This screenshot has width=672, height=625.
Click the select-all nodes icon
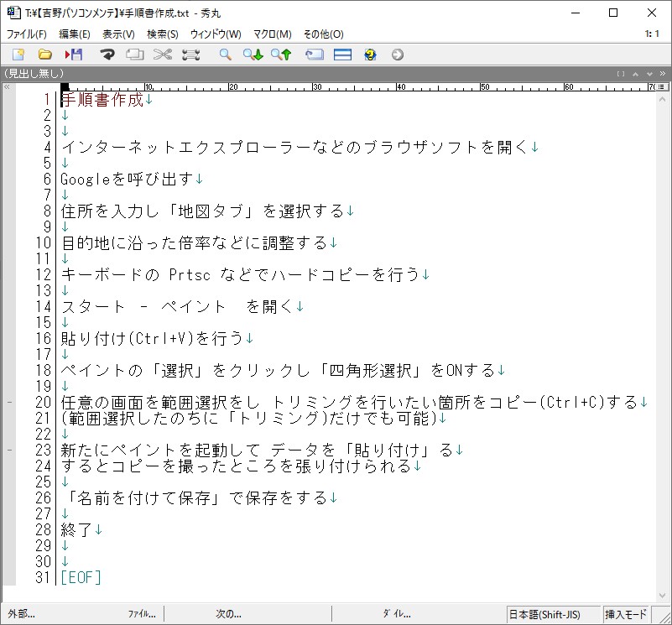point(190,55)
